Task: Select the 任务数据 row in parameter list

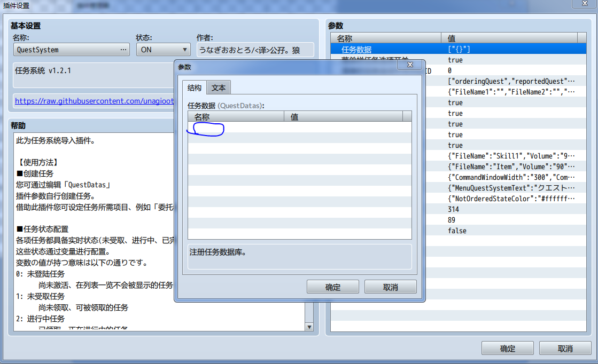Action: (x=459, y=49)
